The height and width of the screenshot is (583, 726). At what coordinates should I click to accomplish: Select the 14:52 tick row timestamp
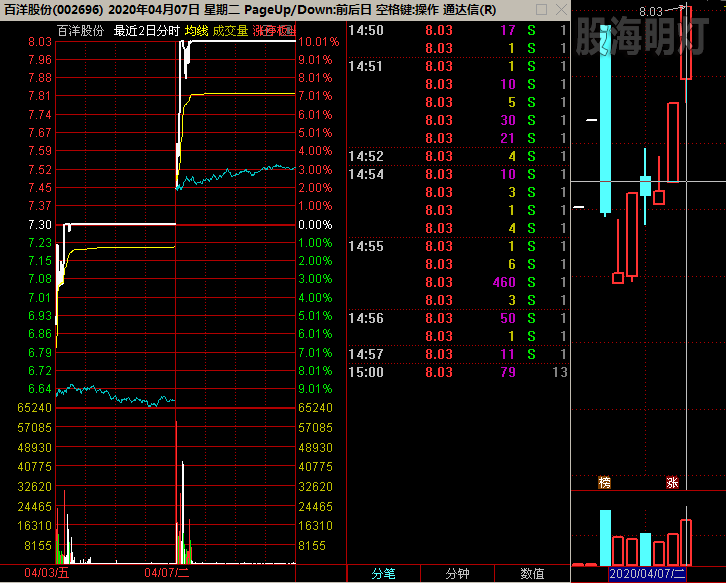[x=366, y=156]
